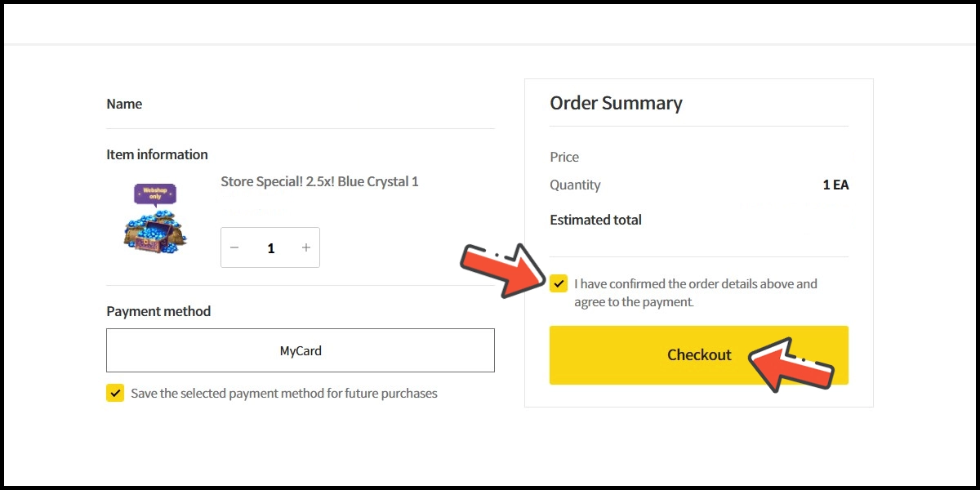Decrease quantity with the minus icon
Image resolution: width=980 pixels, height=490 pixels.
pos(234,247)
